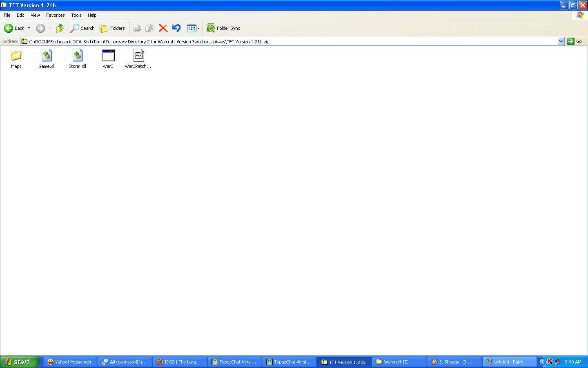Expand the address bar dropdown
Viewport: 588px width, 368px height.
(x=561, y=41)
